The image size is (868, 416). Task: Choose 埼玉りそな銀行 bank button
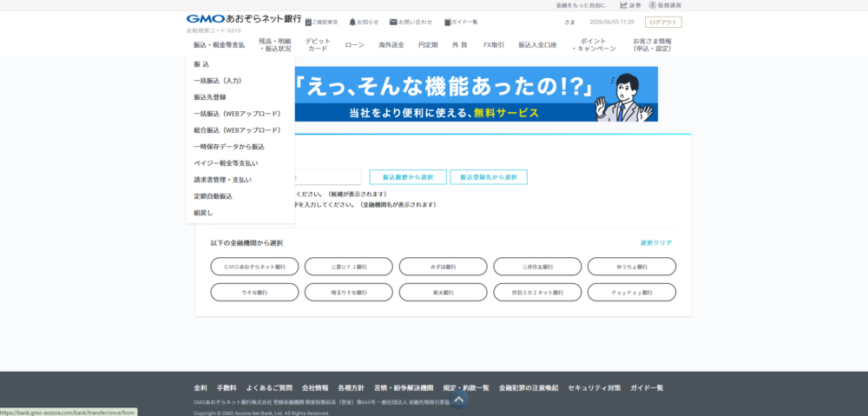(x=349, y=293)
